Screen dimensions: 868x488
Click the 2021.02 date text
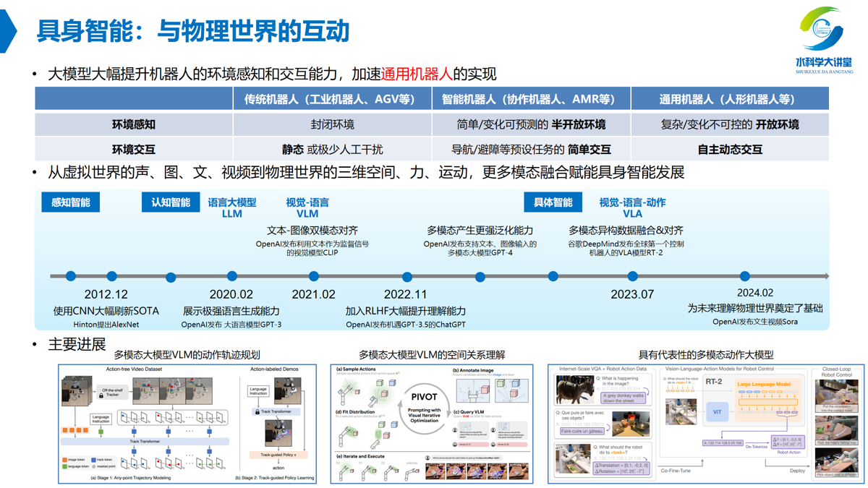[313, 294]
